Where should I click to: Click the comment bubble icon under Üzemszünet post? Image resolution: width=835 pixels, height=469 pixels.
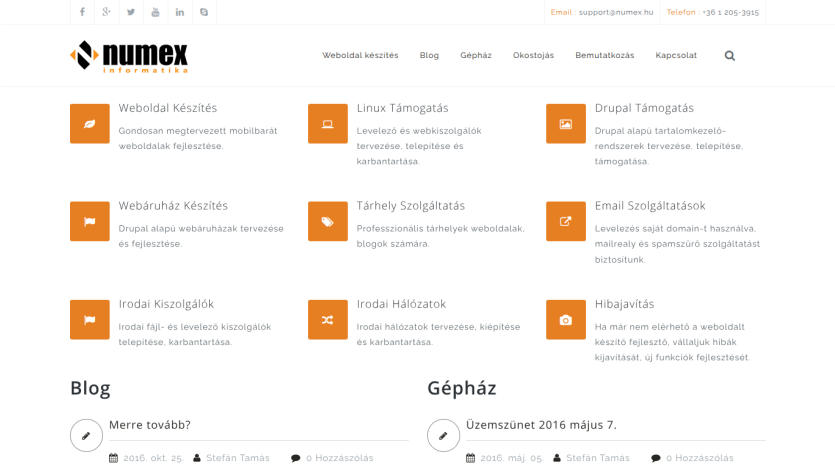coord(656,458)
